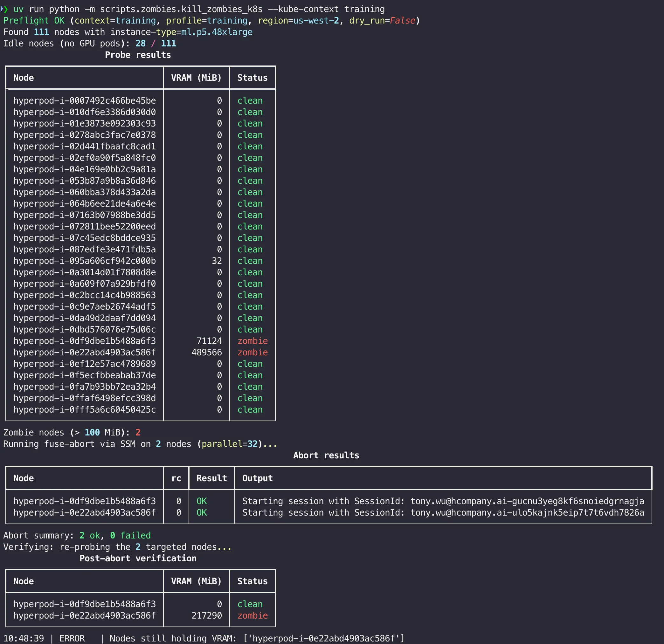Click the ERROR log level text

(72, 639)
